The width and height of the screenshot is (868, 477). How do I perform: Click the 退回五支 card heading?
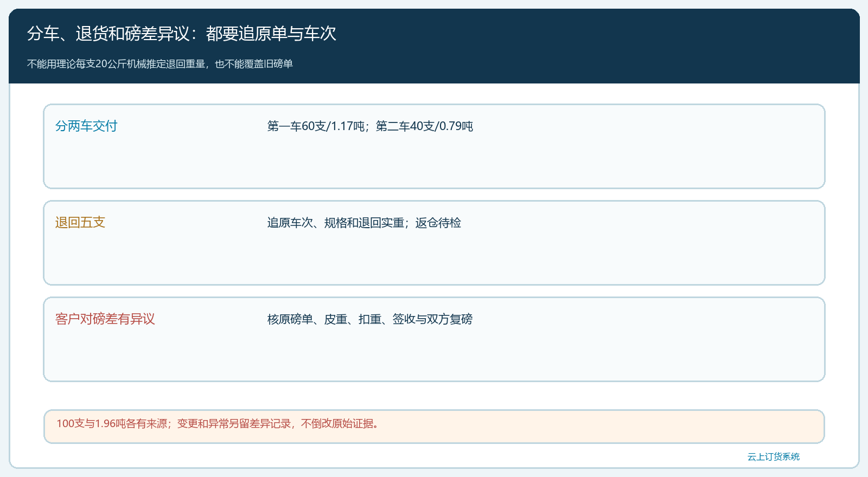(80, 223)
